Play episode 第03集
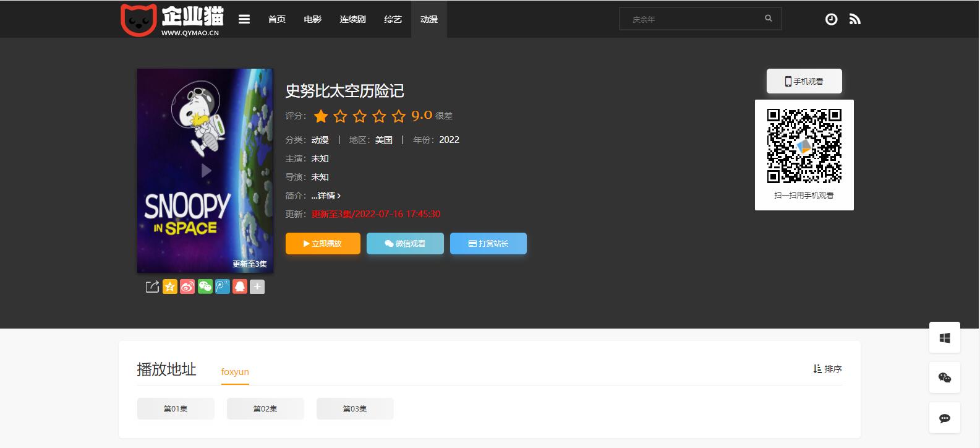The width and height of the screenshot is (980, 448). coord(355,409)
